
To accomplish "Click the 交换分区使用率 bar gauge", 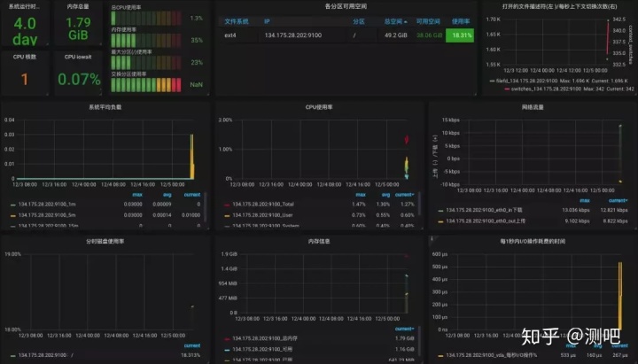I will pos(146,85).
